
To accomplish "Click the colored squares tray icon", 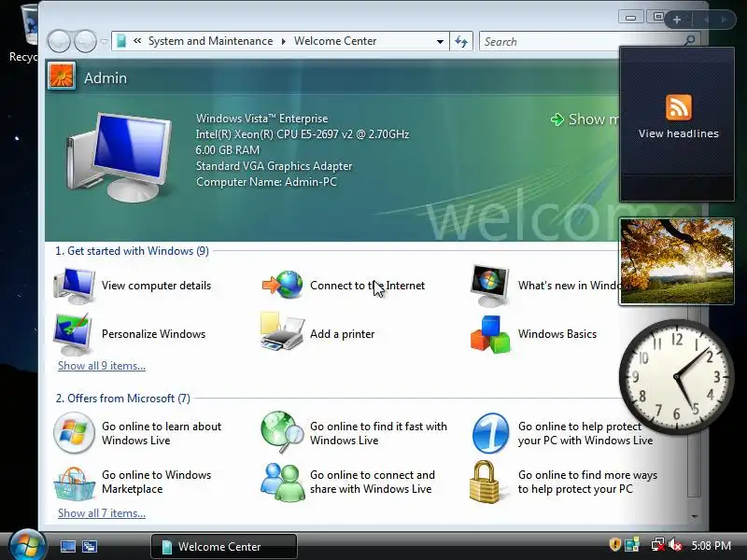I will (633, 545).
